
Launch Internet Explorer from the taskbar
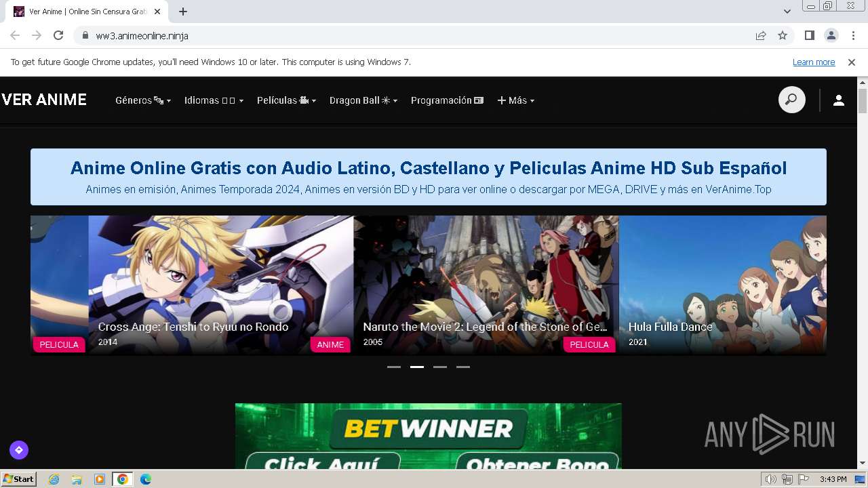coord(54,479)
